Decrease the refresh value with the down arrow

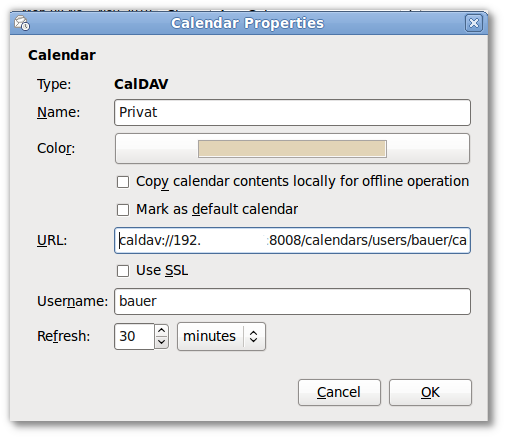coord(162,342)
